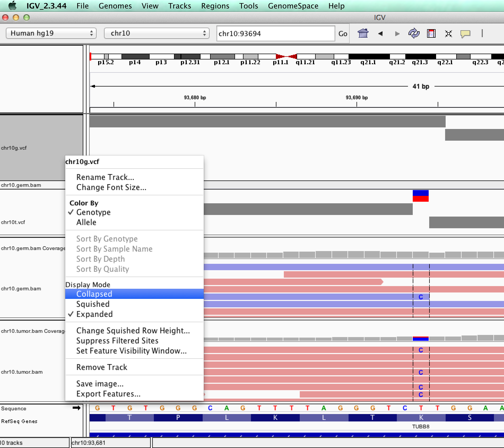The image size is (504, 448).
Task: Click the chr10:93,681 status bar position
Action: tap(89, 443)
